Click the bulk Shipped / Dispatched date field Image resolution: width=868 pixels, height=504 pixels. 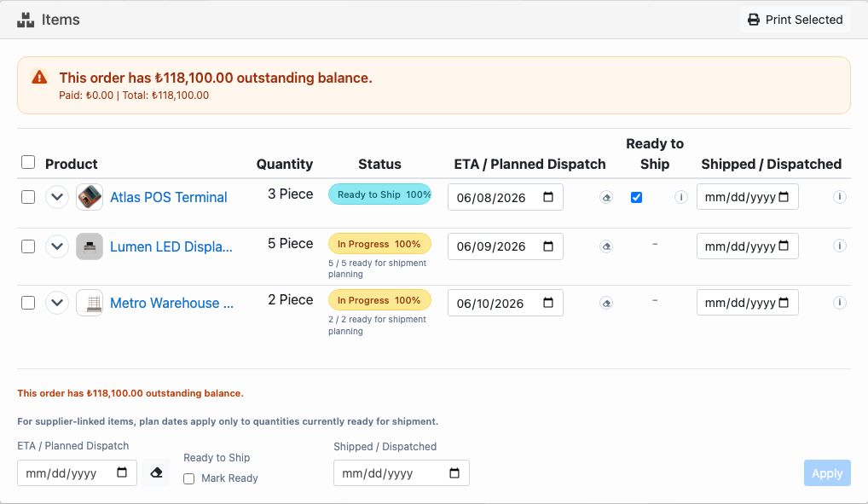point(402,473)
